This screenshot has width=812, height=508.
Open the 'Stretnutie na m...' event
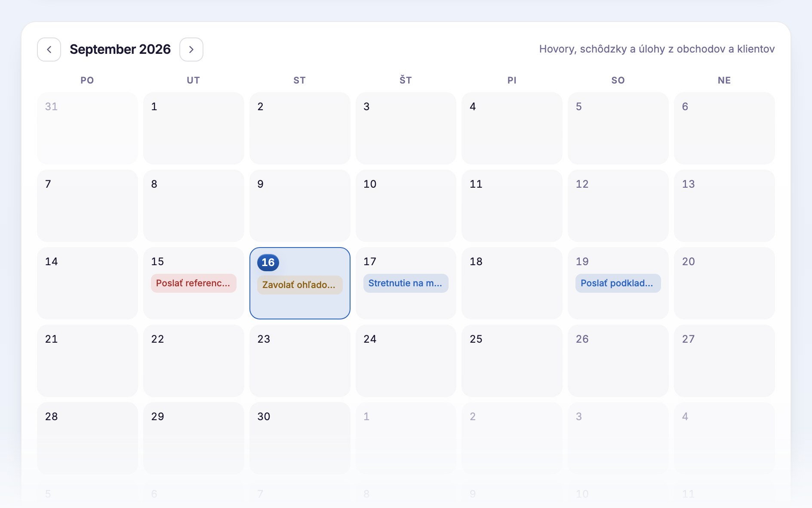pyautogui.click(x=406, y=283)
